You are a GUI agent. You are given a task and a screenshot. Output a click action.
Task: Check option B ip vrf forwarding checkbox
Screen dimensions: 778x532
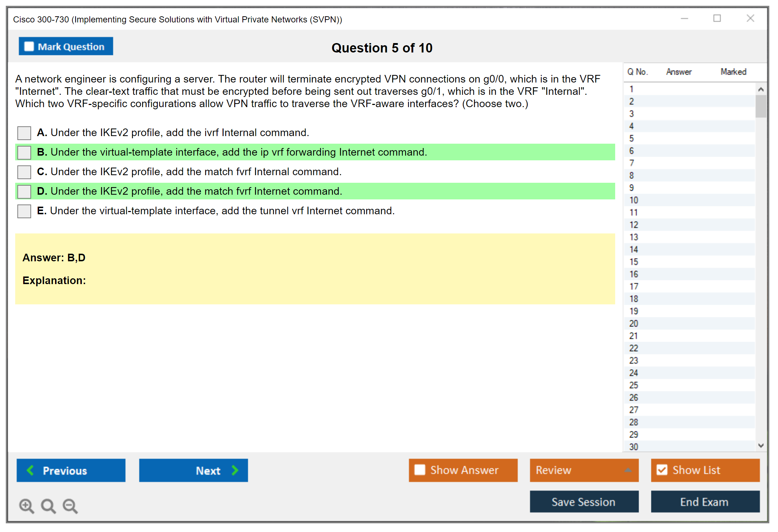[x=24, y=152]
